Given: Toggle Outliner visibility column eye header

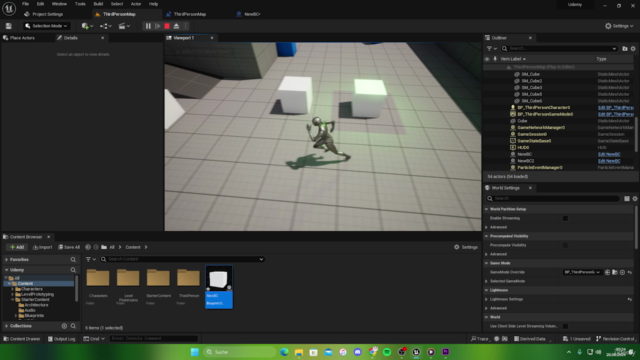Looking at the screenshot, I should point(487,59).
